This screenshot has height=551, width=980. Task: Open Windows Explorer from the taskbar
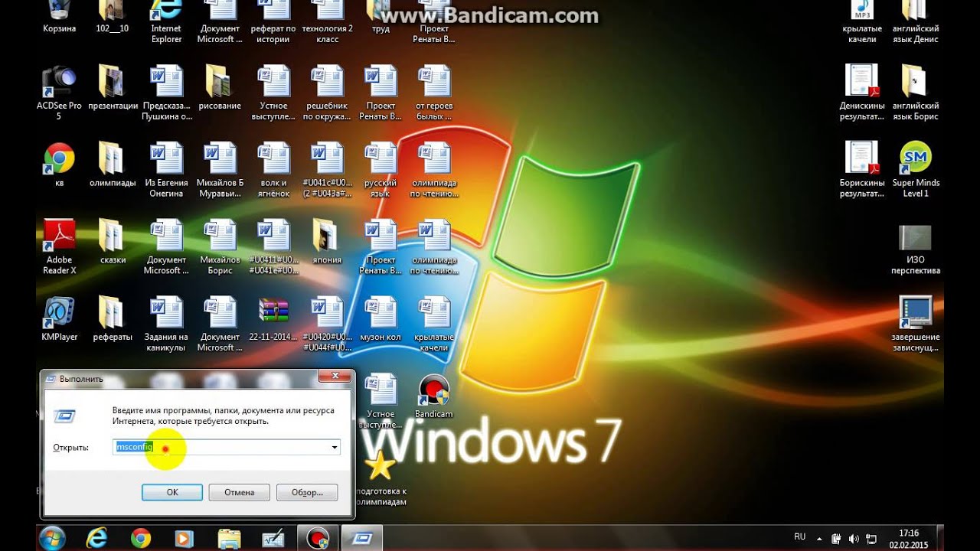point(228,539)
